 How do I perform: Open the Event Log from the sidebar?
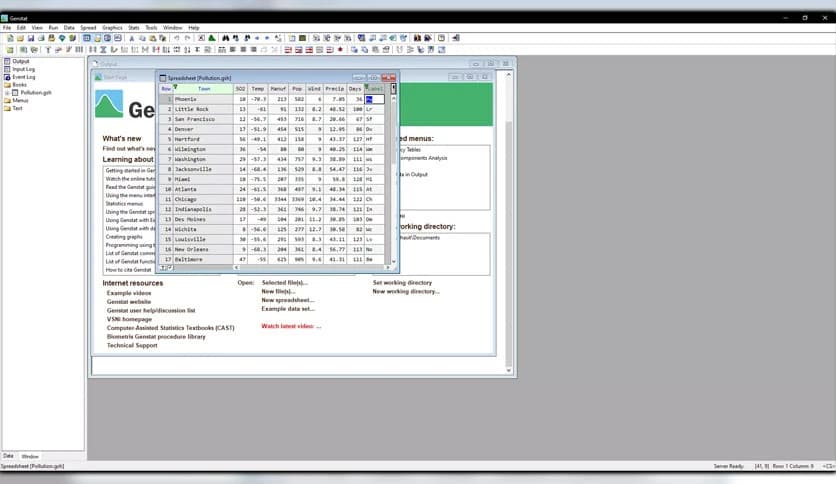coord(23,77)
